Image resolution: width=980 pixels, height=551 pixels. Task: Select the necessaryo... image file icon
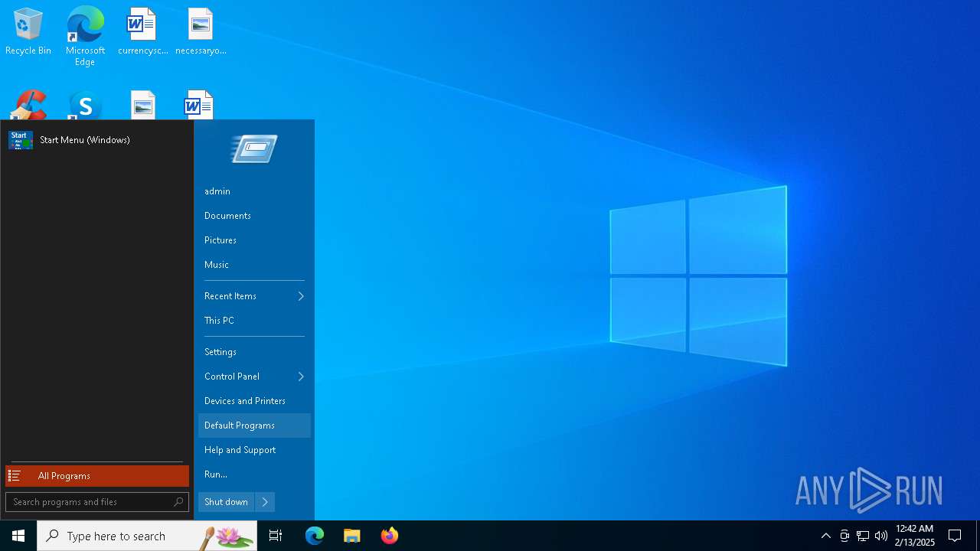(201, 32)
